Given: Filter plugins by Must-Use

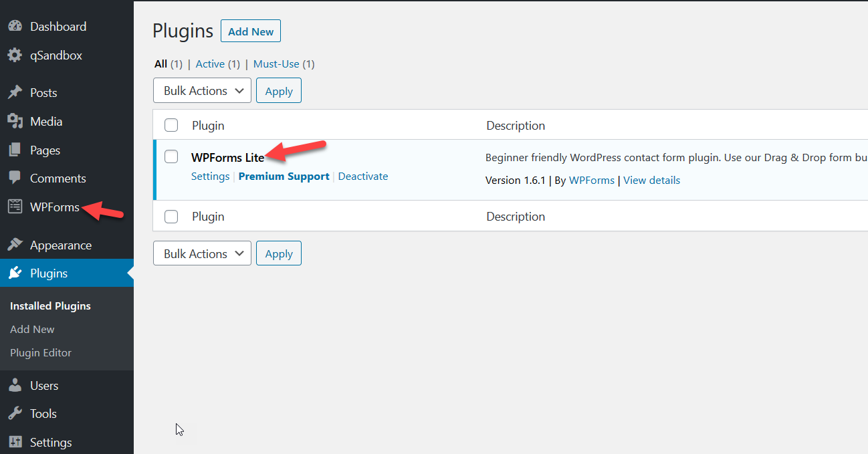Looking at the screenshot, I should pos(276,64).
